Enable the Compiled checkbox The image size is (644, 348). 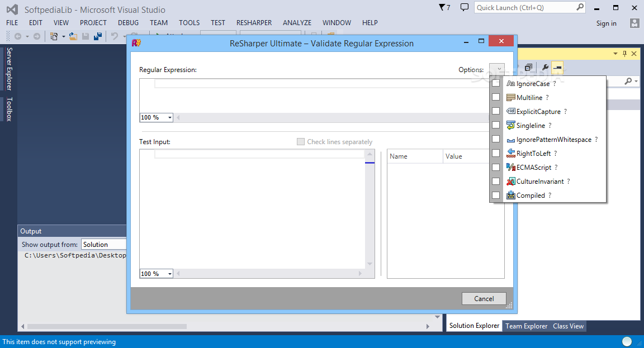pyautogui.click(x=496, y=195)
